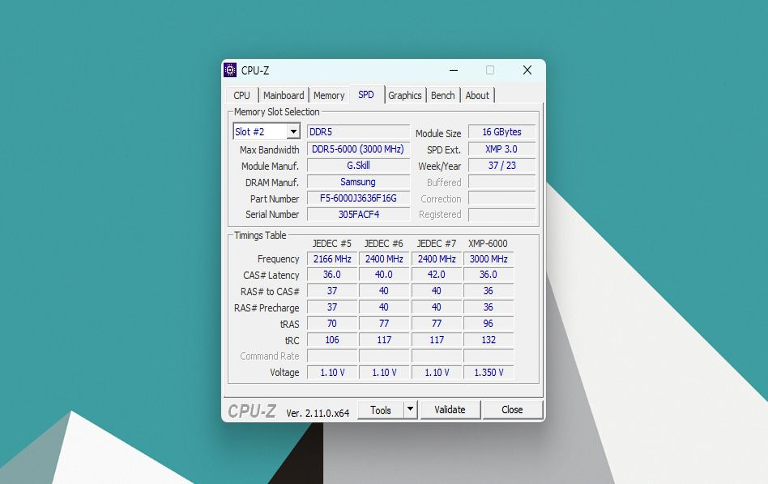Click the Validate button
The width and height of the screenshot is (768, 484).
coord(450,410)
